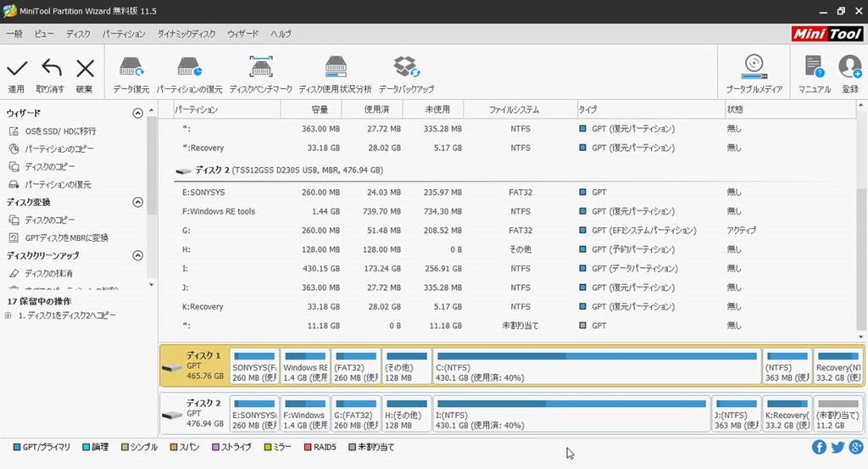
Task: Click OSをSSD/HDに移行 wizard link
Action: pyautogui.click(x=59, y=131)
